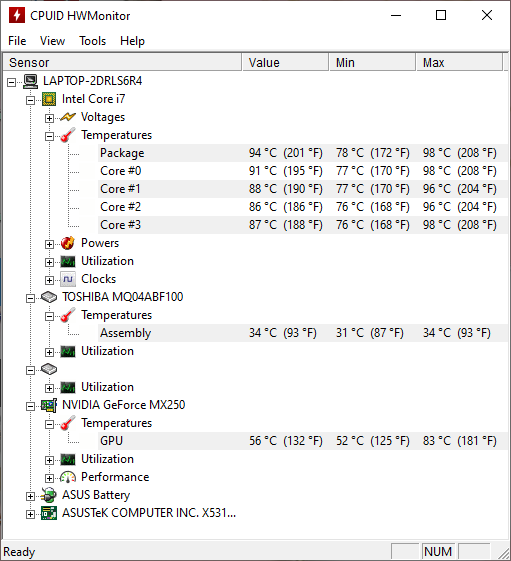Click the Max column header
Image resolution: width=511 pixels, height=561 pixels.
[x=459, y=63]
